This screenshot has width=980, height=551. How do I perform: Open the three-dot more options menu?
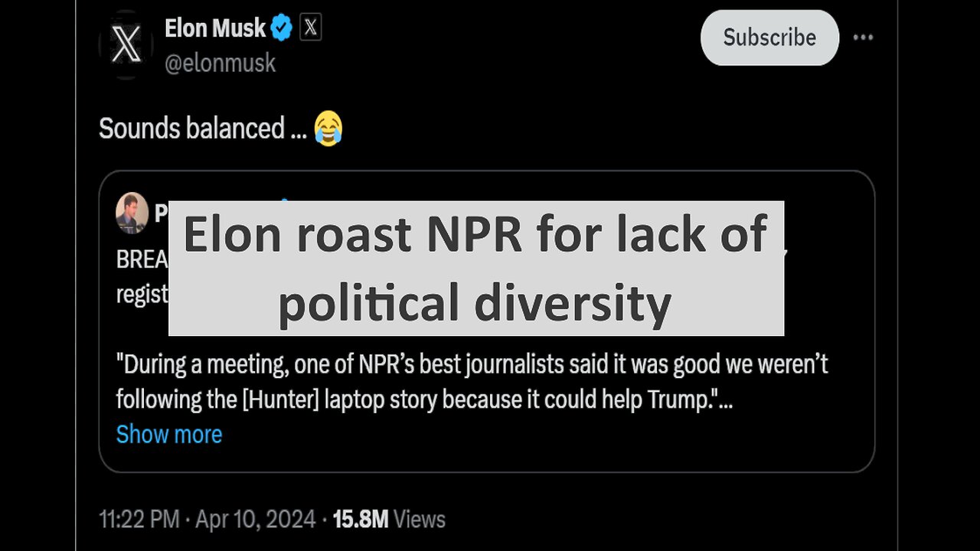click(863, 37)
